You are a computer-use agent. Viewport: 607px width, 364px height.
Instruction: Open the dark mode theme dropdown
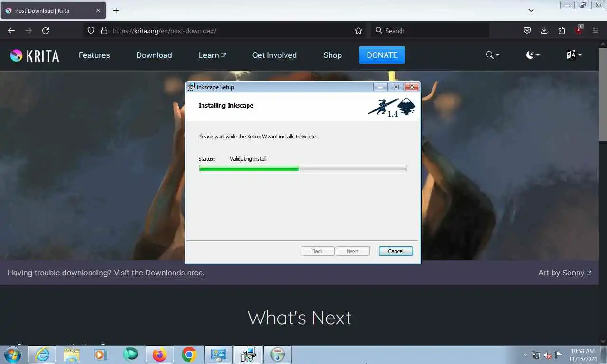(533, 55)
